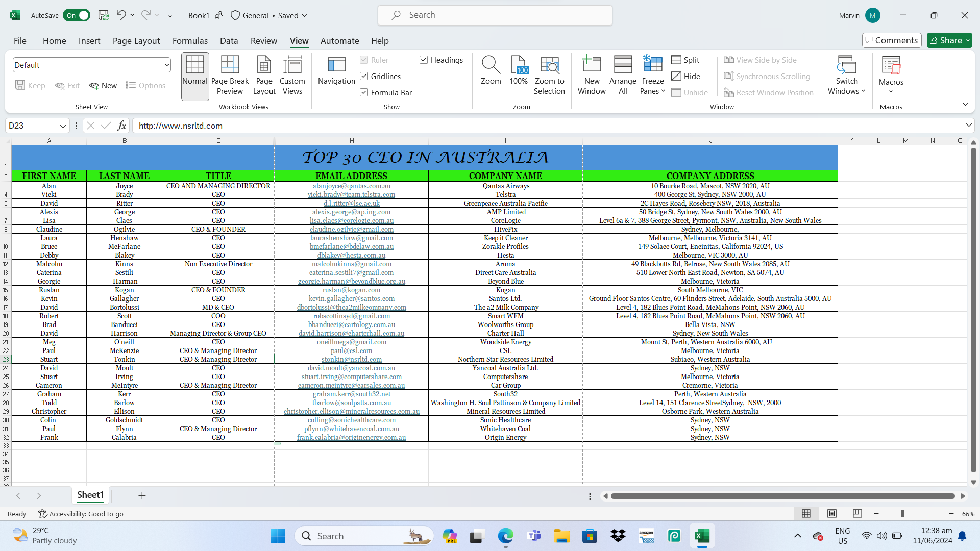Click the Accessibility: Good to go status
980x551 pixels.
[x=81, y=514]
